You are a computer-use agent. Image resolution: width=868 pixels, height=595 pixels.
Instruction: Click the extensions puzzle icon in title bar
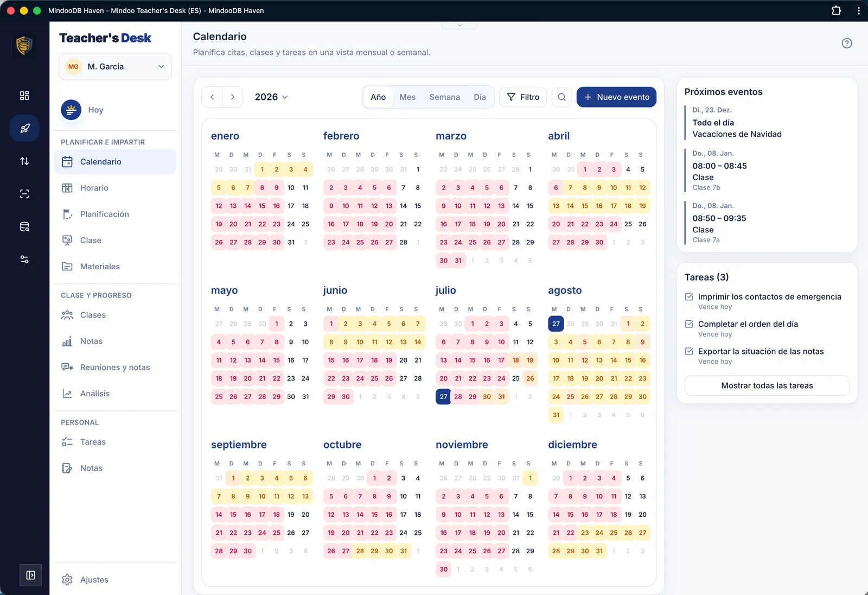pyautogui.click(x=836, y=10)
